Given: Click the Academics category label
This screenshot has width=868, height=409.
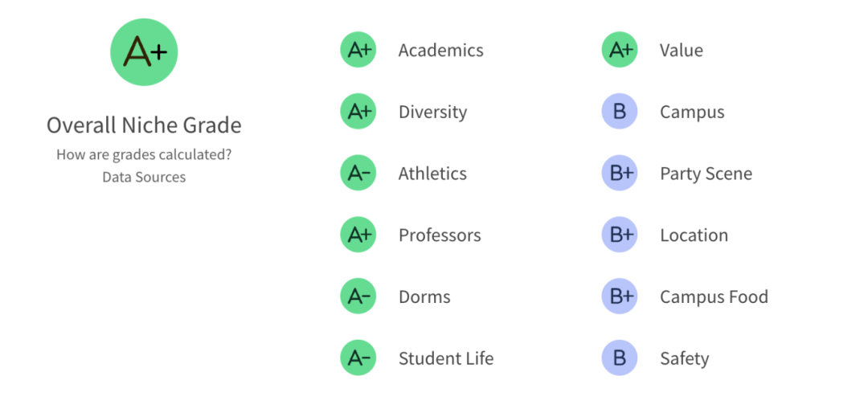Looking at the screenshot, I should 440,51.
